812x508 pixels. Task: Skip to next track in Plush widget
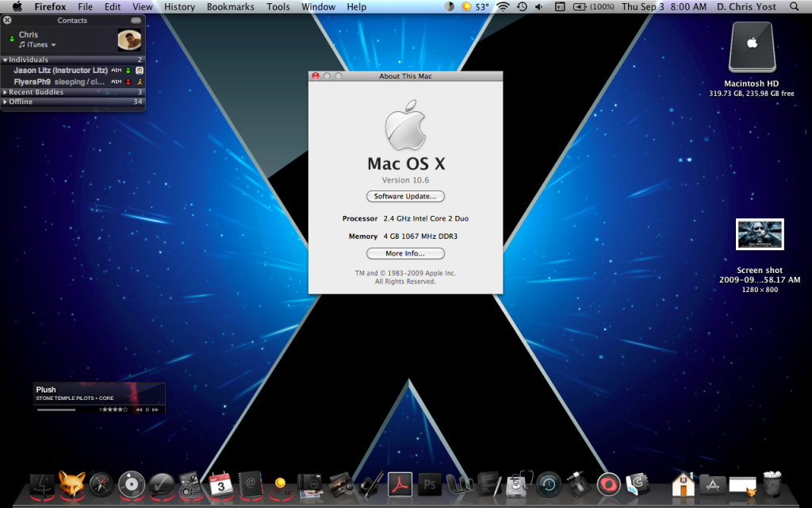[155, 410]
